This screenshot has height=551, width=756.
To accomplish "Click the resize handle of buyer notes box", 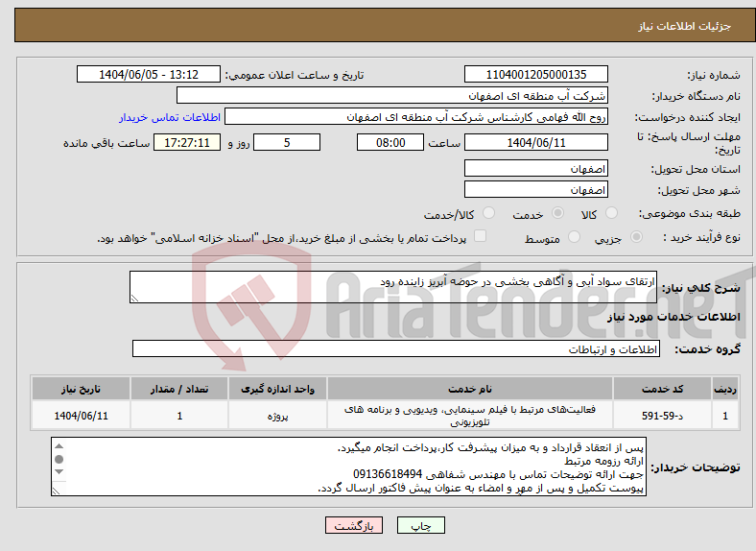I will point(56,491).
